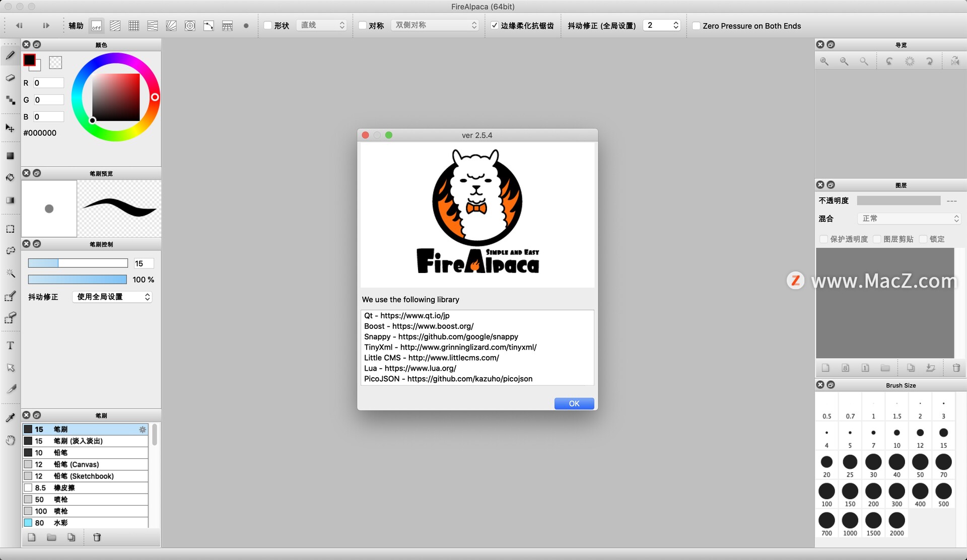Click the brush opacity slider at 100%
This screenshot has height=560, width=967.
coord(77,279)
